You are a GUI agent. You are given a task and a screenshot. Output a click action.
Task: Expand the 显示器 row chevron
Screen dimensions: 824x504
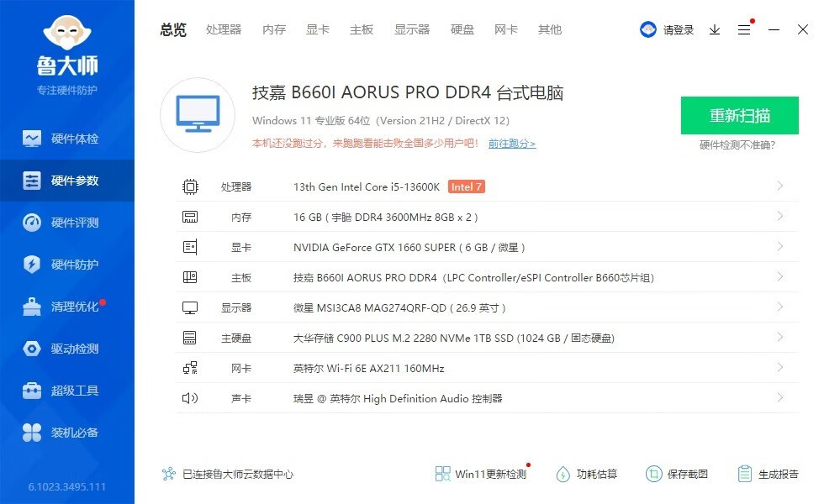pos(780,307)
